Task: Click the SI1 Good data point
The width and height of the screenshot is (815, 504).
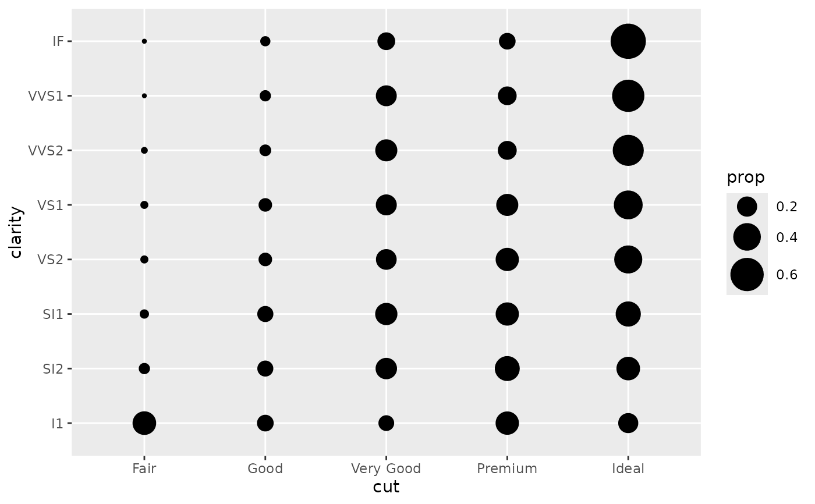Action: [265, 314]
